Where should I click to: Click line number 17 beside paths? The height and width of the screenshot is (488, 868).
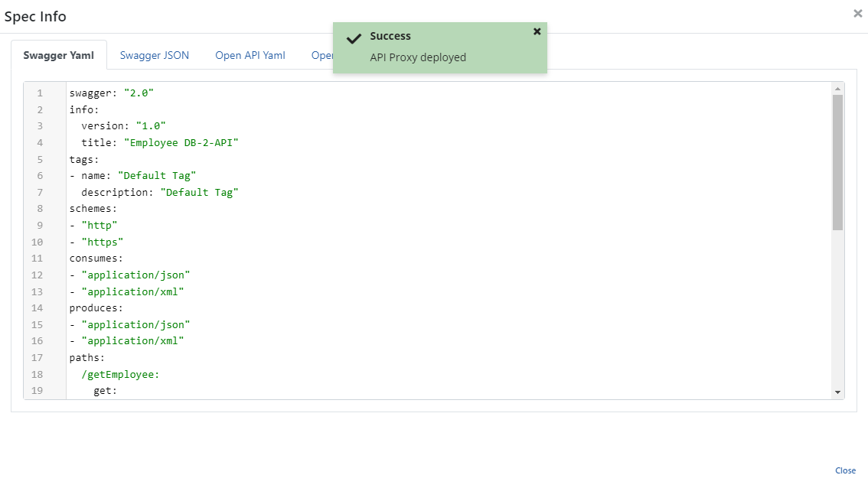(38, 357)
